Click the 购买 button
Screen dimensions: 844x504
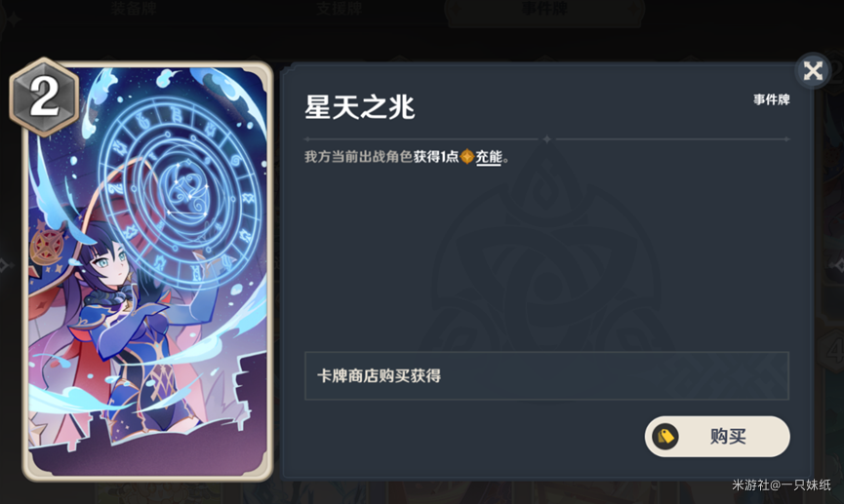pyautogui.click(x=717, y=436)
